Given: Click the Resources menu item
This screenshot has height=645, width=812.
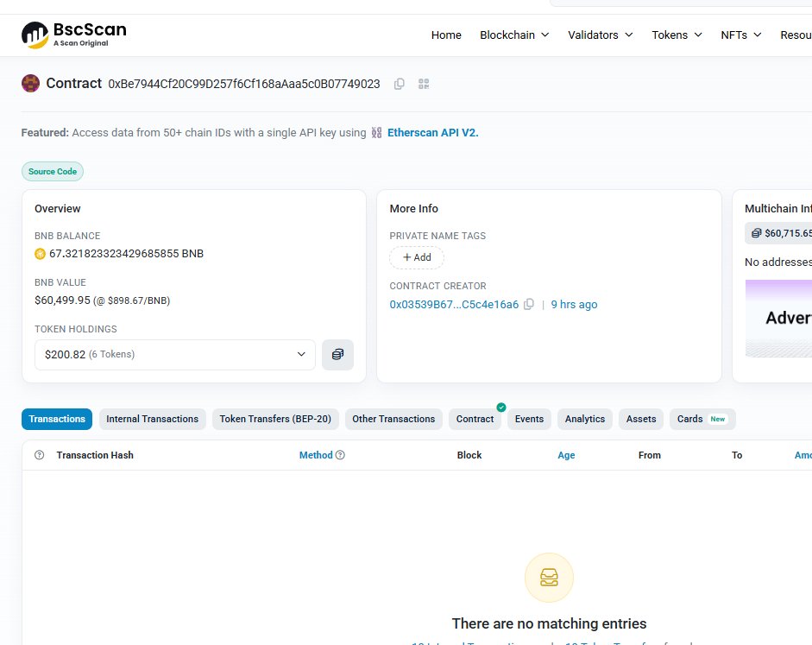Looking at the screenshot, I should point(796,35).
